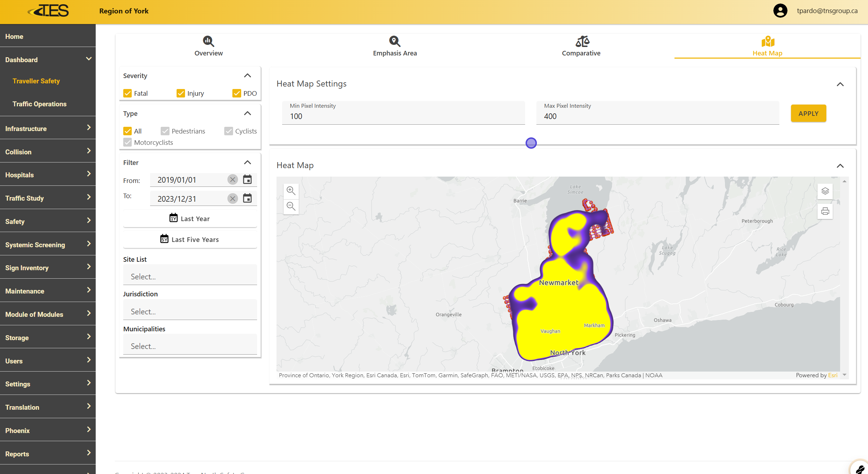Clear the To date field
Image resolution: width=868 pixels, height=474 pixels.
point(232,199)
